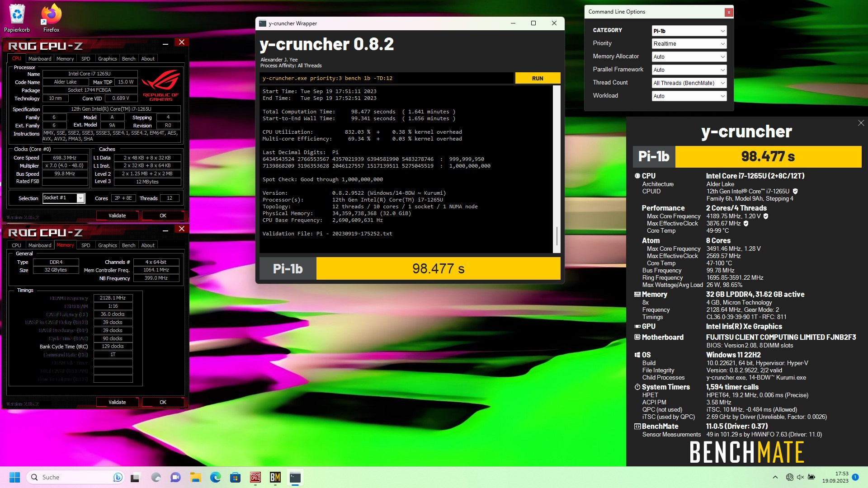Image resolution: width=868 pixels, height=488 pixels.
Task: Close the Command Line Options window
Action: (x=728, y=12)
